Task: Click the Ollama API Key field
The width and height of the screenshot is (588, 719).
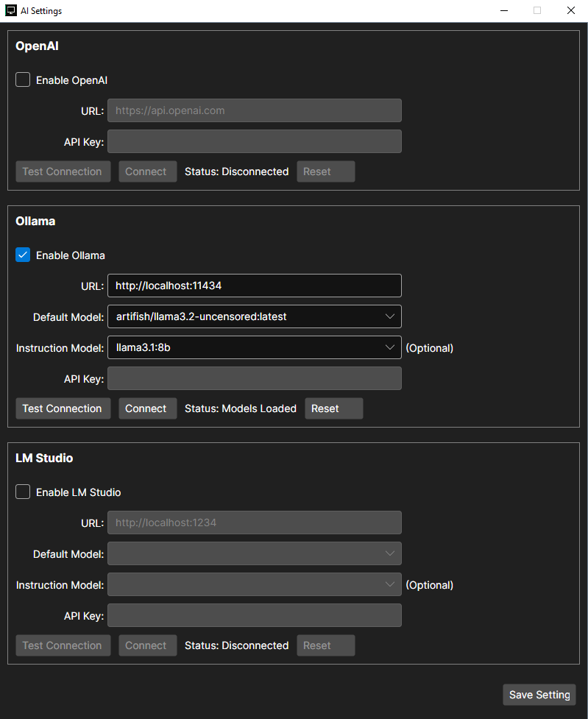Action: coord(254,378)
